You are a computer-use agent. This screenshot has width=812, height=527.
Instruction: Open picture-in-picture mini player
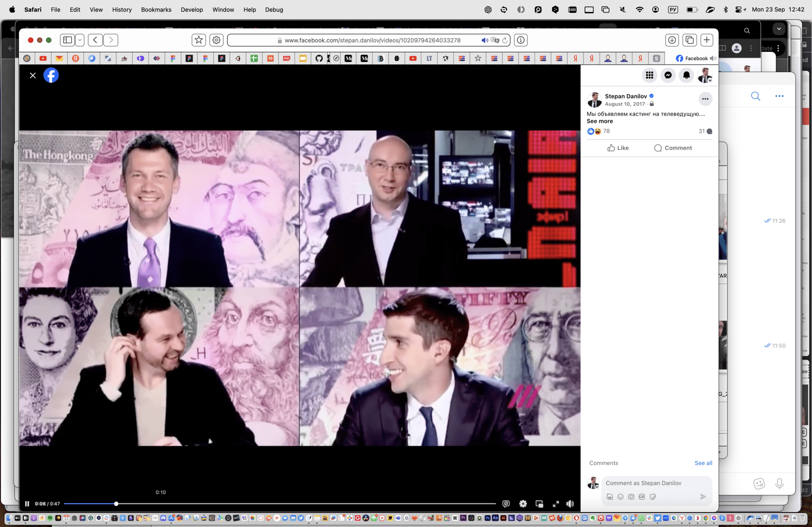[x=539, y=504]
